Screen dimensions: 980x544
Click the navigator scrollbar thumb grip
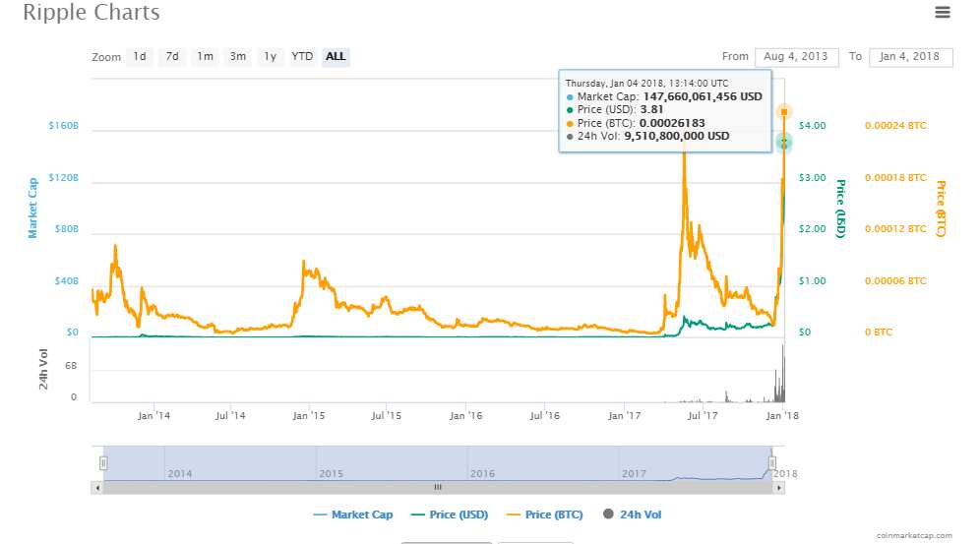tap(438, 487)
